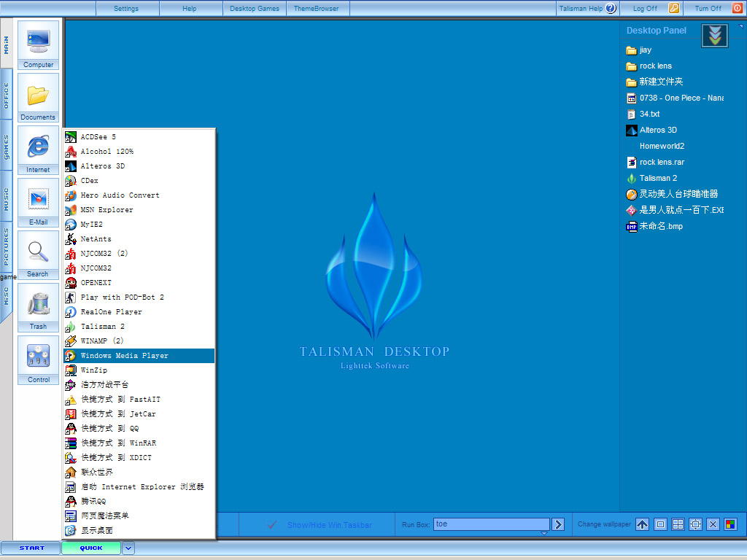Click the START button

31,548
